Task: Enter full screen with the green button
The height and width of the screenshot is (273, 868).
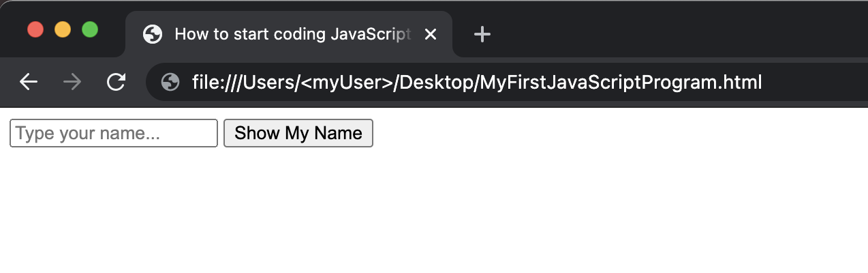Action: point(90,30)
